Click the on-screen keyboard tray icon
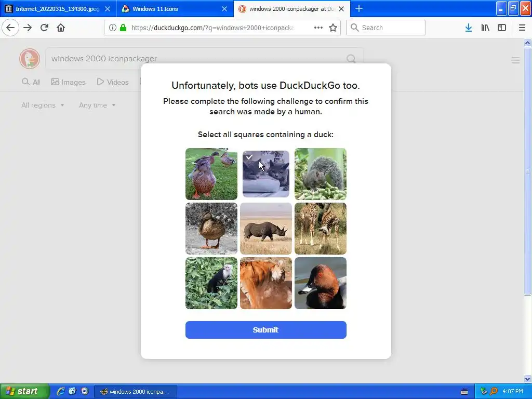 (464, 392)
